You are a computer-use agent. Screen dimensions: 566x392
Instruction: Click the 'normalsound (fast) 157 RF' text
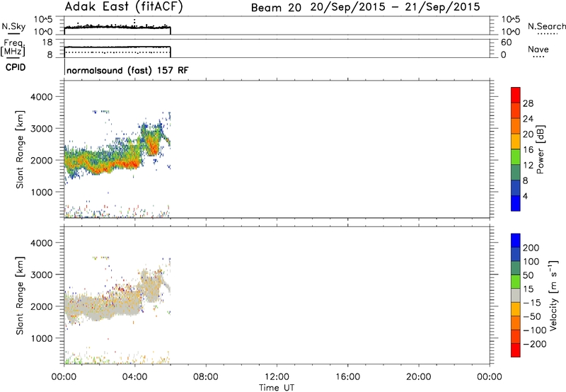coord(127,70)
